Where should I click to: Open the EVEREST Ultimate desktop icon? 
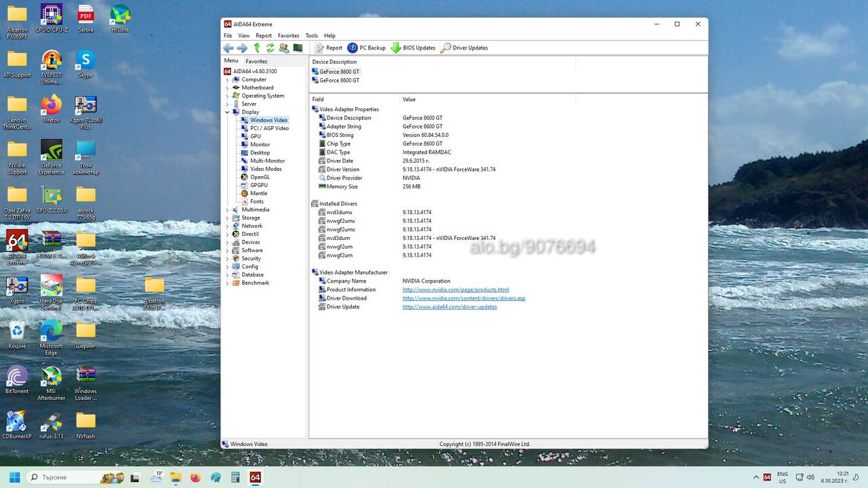pos(52,68)
